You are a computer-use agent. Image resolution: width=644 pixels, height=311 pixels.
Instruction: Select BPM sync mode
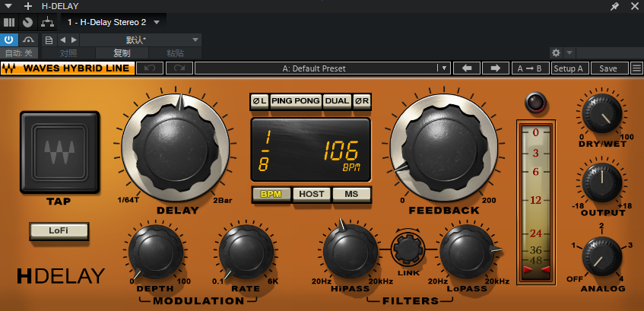(271, 194)
